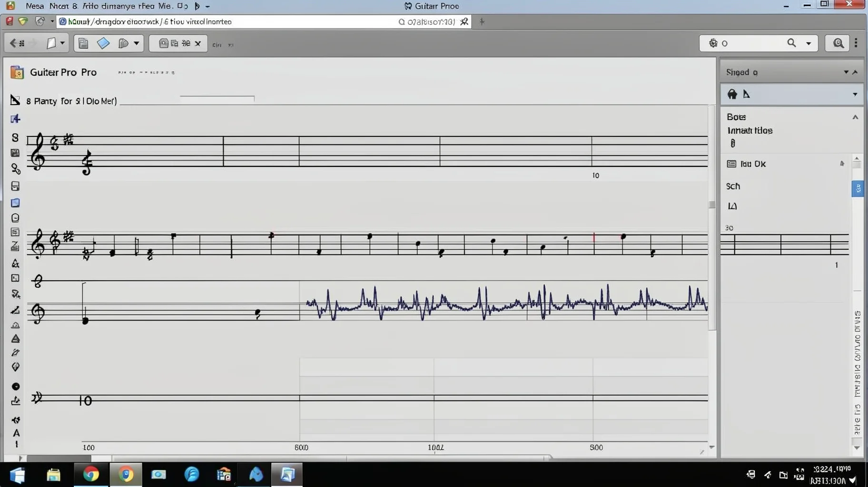Collapse the 'Siged o' panel with the up caret

(x=855, y=72)
